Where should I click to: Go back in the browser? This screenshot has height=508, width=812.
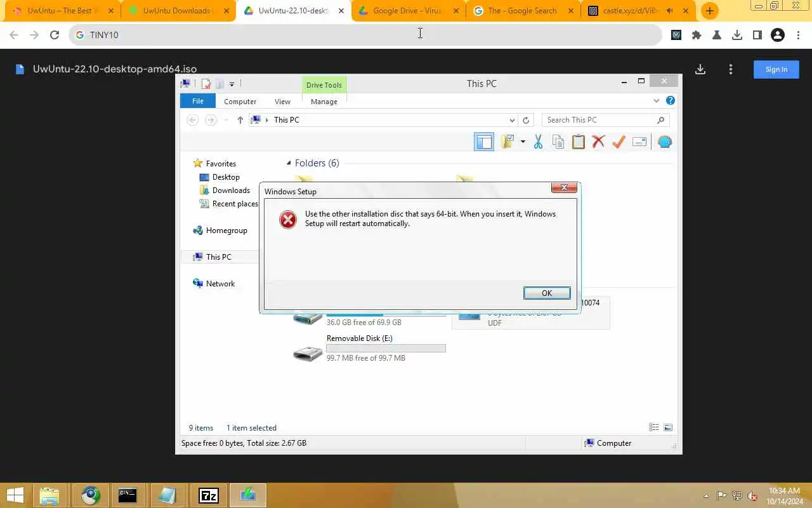point(14,35)
